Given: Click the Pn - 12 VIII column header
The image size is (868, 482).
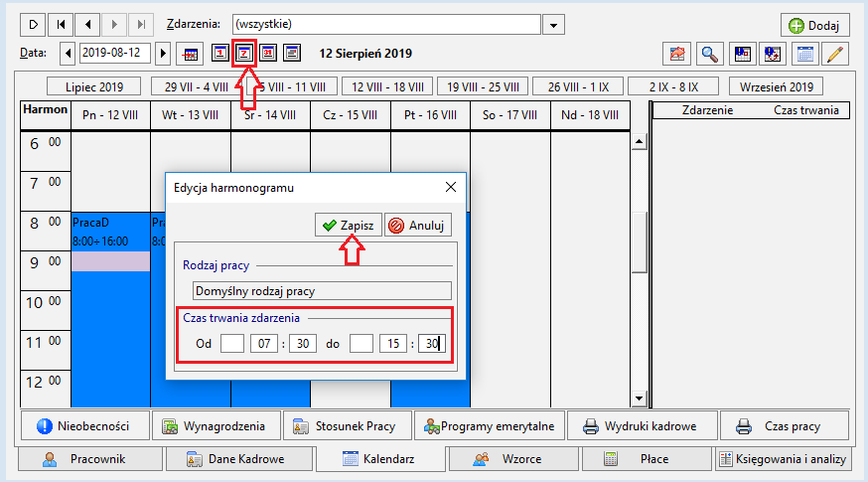Looking at the screenshot, I should click(110, 115).
